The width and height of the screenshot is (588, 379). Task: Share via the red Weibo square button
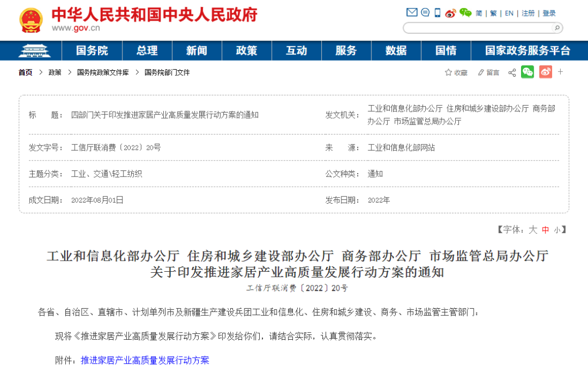(546, 72)
